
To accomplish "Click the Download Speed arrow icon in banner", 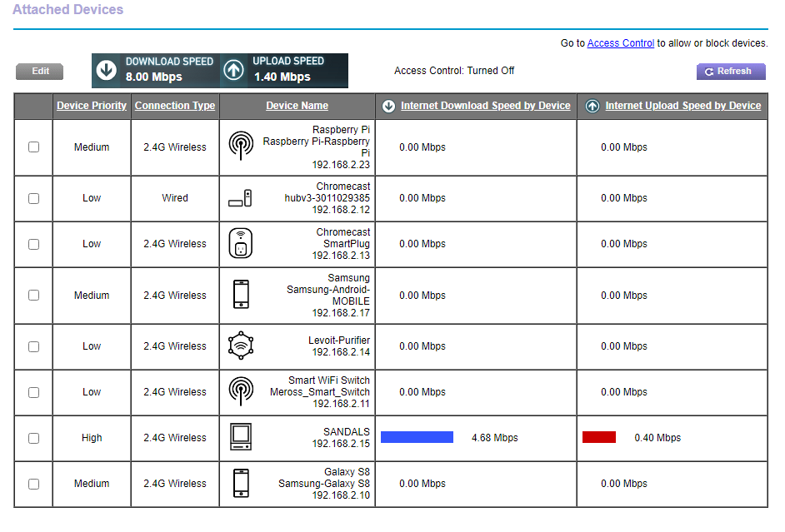I will click(x=107, y=70).
